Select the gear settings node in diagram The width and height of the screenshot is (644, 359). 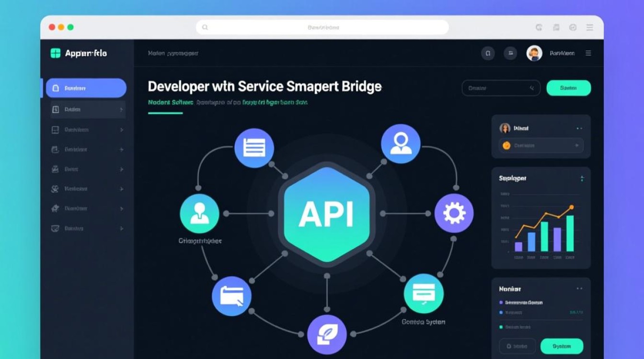[454, 213]
